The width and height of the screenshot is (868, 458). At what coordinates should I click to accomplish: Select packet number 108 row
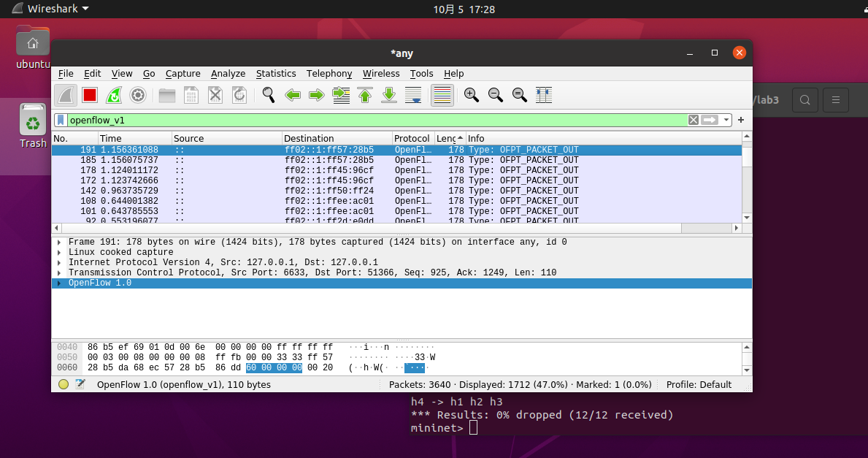point(396,201)
